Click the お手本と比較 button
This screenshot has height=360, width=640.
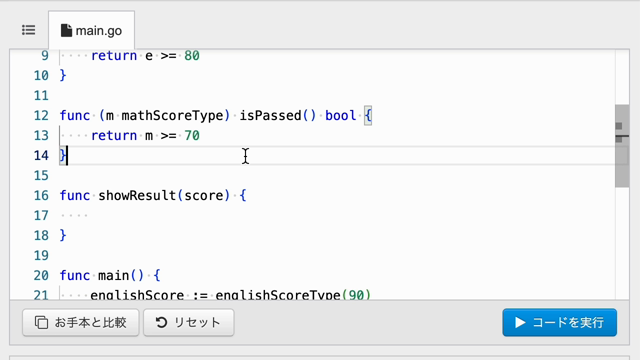click(x=81, y=322)
